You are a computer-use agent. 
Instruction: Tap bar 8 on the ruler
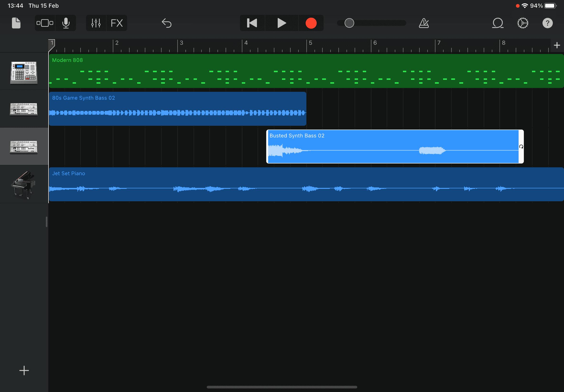504,43
